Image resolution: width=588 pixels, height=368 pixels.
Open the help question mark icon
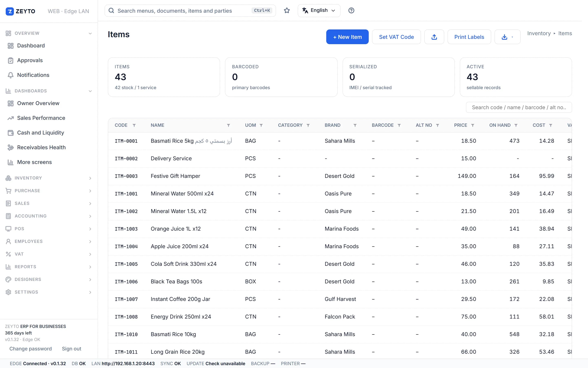pos(351,10)
